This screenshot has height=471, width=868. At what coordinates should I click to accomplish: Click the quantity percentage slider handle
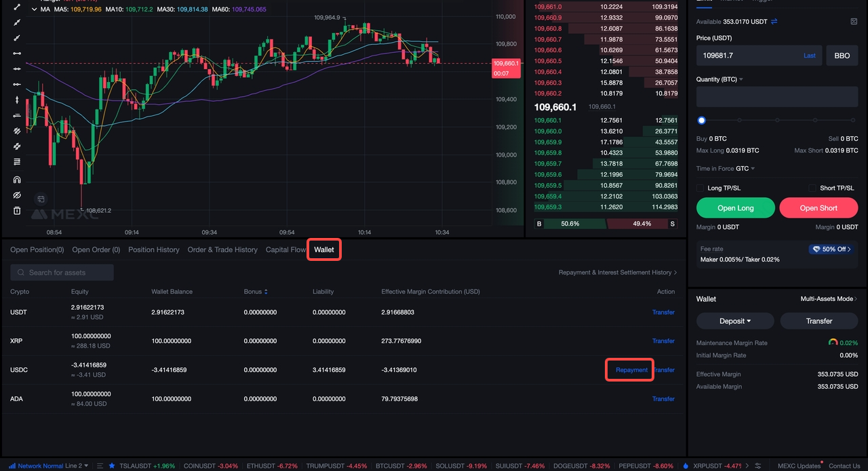702,121
